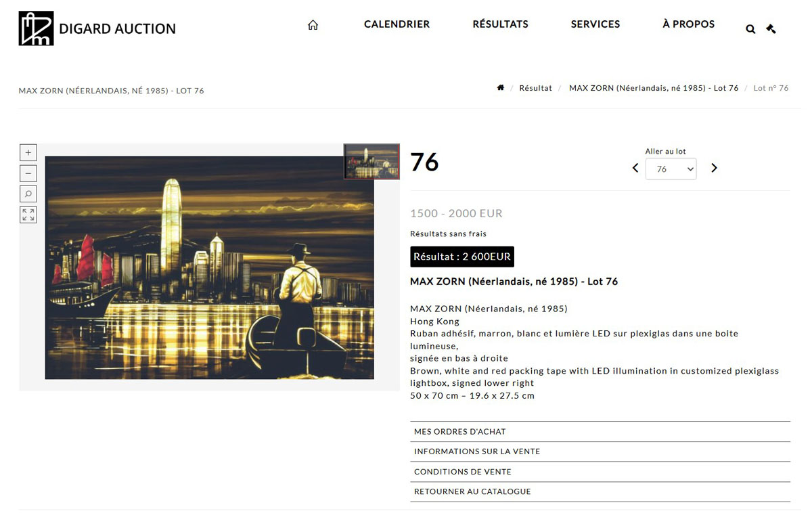Activate the image magnifier tool
Screen dimensions: 812x530
[x=28, y=194]
